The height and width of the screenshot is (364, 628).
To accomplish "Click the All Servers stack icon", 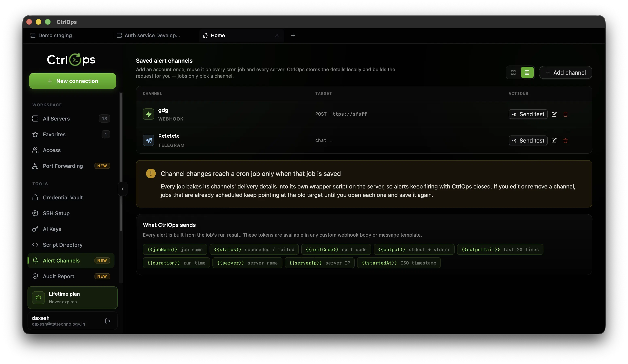I will pos(35,119).
